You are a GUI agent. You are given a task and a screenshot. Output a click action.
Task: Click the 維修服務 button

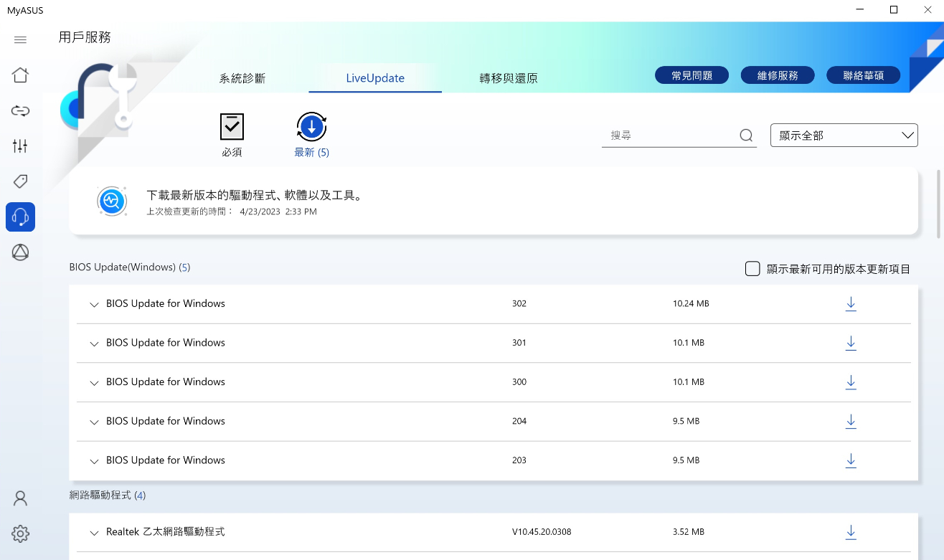(778, 75)
